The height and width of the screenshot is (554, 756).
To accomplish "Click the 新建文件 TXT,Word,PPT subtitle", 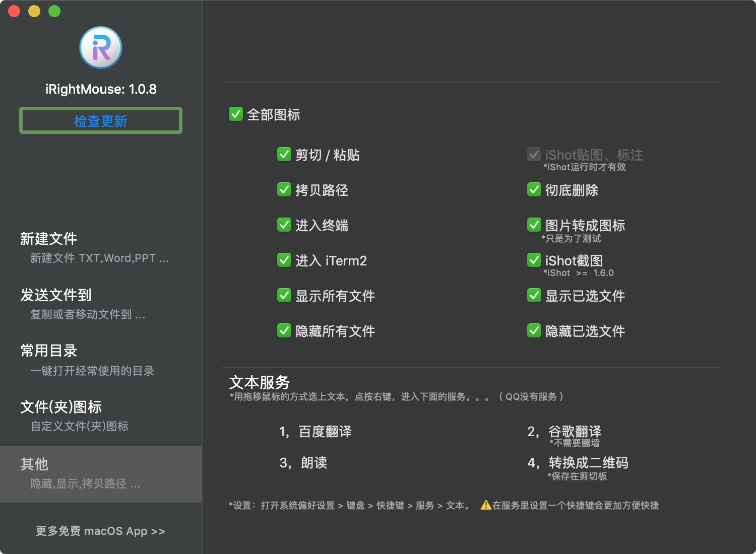I will tap(100, 258).
